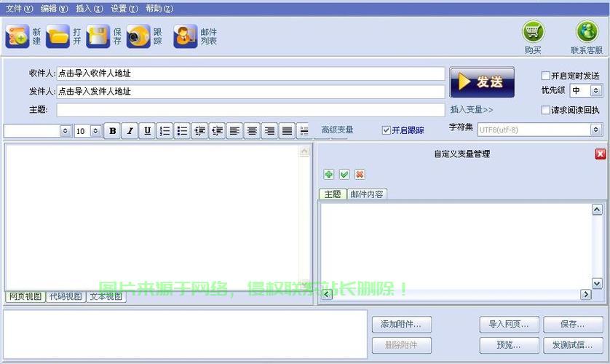Image resolution: width=610 pixels, height=364 pixels.
Task: Open the 设置 menu
Action: pos(124,9)
